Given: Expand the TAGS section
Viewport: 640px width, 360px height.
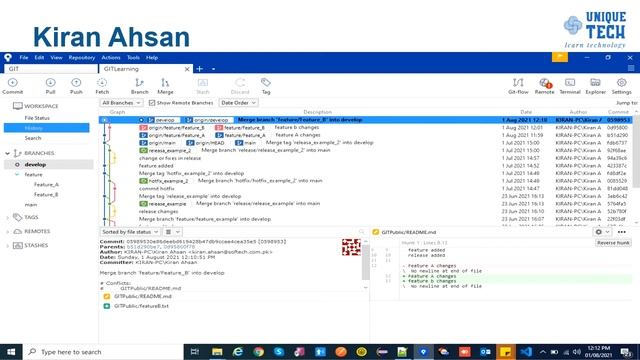Looking at the screenshot, I should (7, 218).
